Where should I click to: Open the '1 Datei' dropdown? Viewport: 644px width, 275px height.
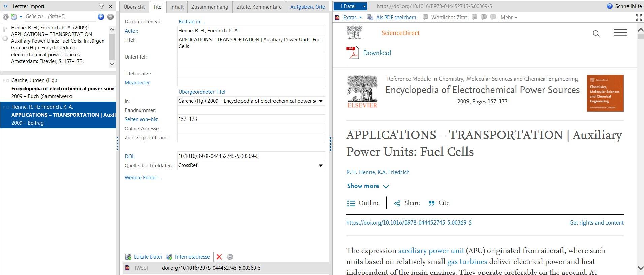coord(364,6)
